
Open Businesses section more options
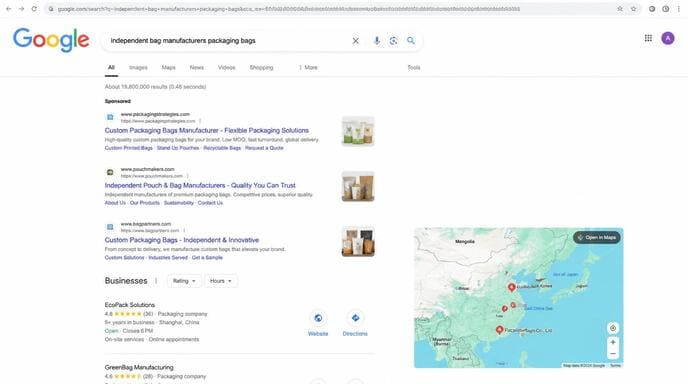(156, 281)
